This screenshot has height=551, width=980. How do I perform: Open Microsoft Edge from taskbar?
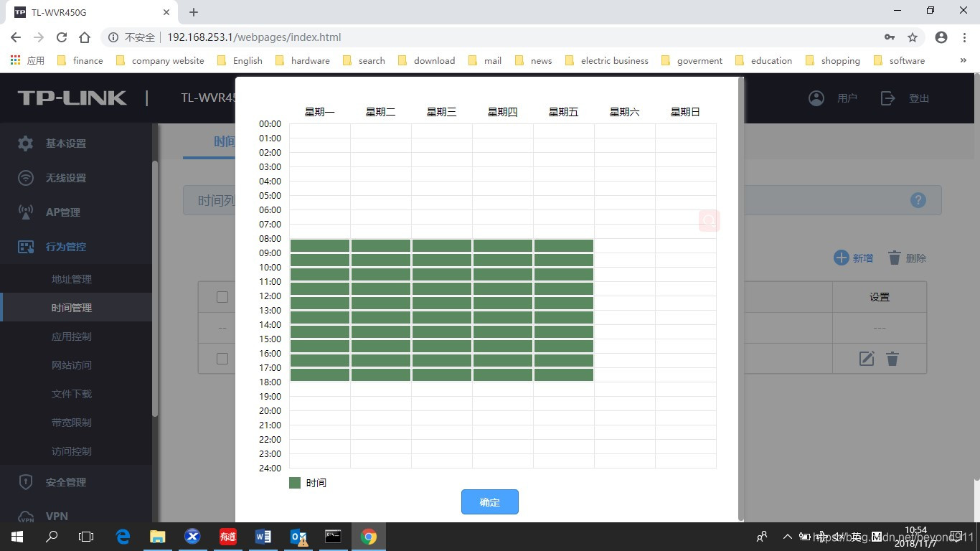(x=123, y=537)
